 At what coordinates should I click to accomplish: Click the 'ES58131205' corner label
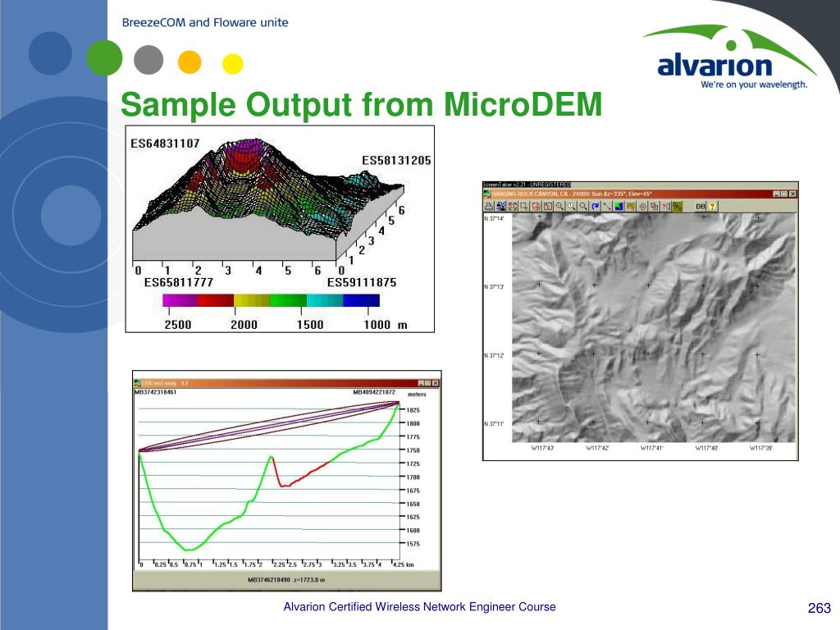tap(396, 161)
